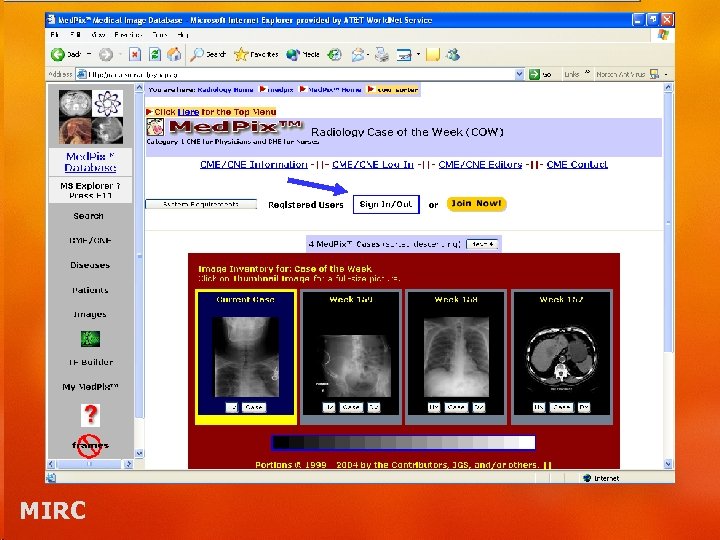Click the yellow Join Now! button

coord(477,203)
